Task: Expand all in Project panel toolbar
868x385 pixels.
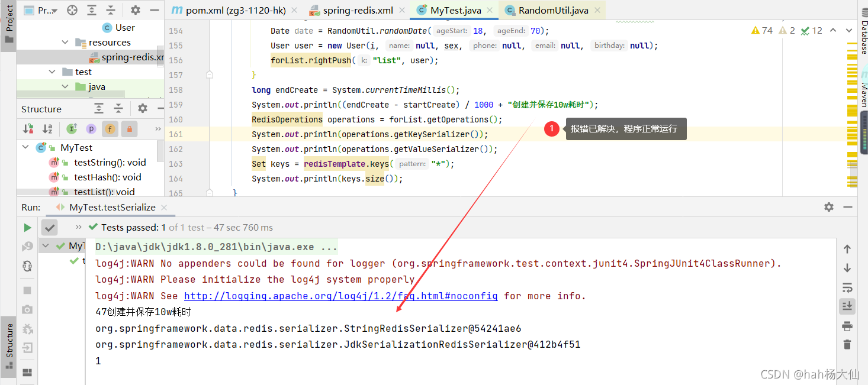Action: coord(92,10)
